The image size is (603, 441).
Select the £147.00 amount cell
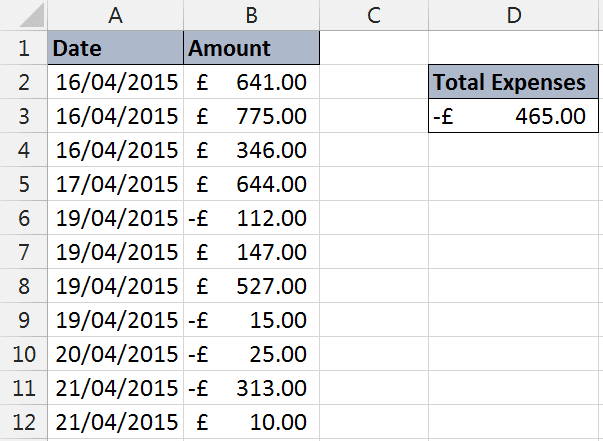click(252, 251)
